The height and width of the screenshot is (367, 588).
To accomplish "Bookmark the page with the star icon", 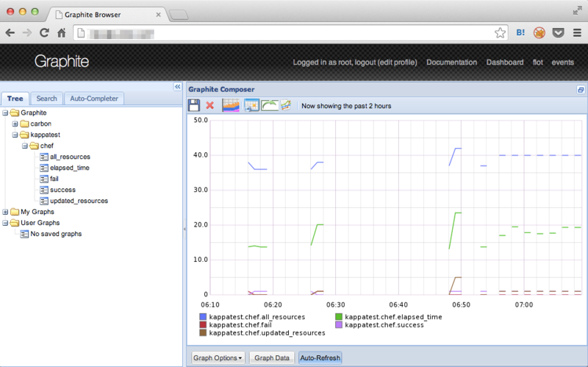I will tap(500, 33).
